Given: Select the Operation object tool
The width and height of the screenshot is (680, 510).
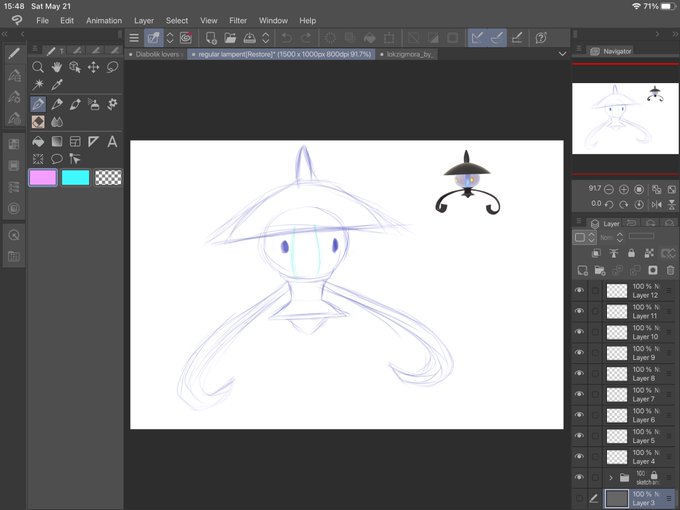Looking at the screenshot, I should [75, 67].
